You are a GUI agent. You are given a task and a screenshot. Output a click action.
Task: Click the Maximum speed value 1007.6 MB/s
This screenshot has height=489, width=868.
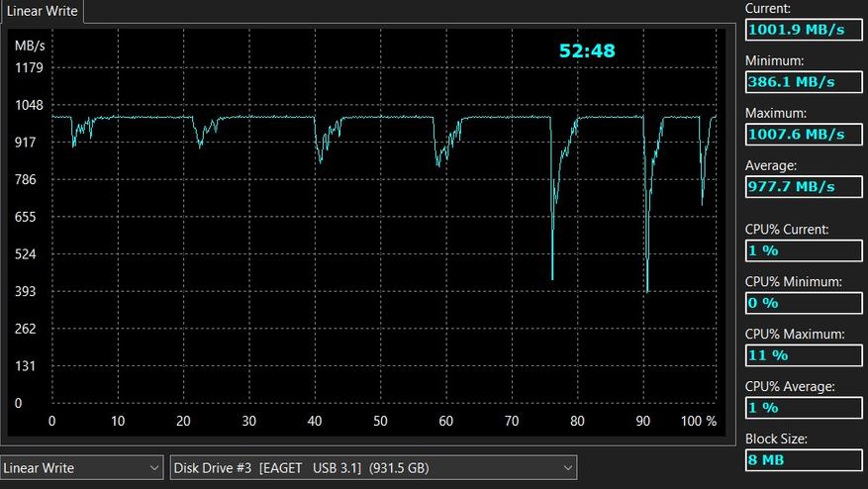(804, 134)
